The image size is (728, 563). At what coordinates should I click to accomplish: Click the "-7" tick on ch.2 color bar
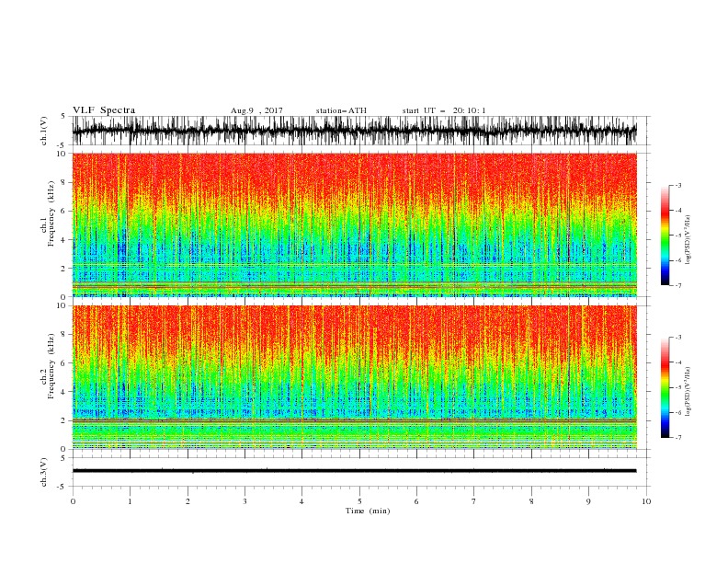click(x=678, y=438)
